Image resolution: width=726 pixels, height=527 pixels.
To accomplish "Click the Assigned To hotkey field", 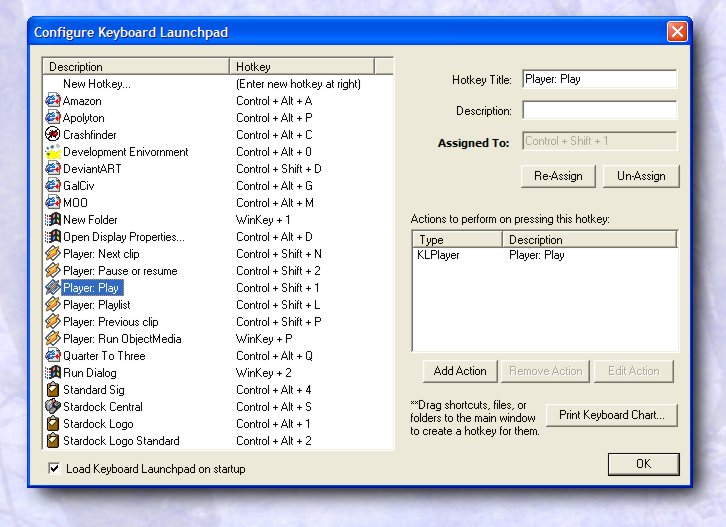I will coord(600,141).
